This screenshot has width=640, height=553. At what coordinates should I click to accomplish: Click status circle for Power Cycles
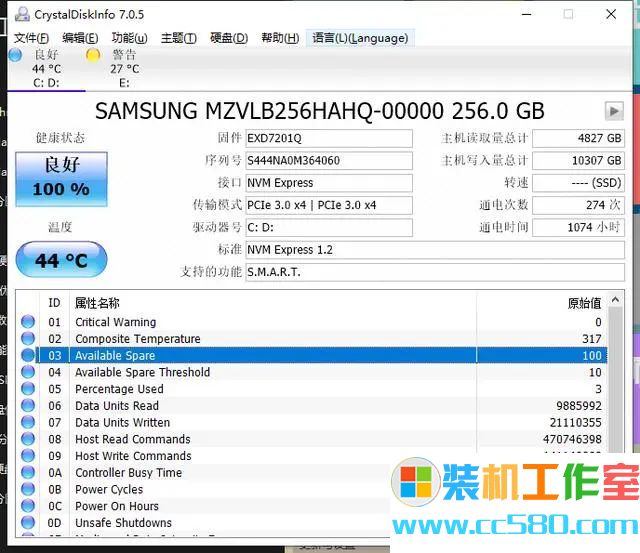pyautogui.click(x=28, y=489)
